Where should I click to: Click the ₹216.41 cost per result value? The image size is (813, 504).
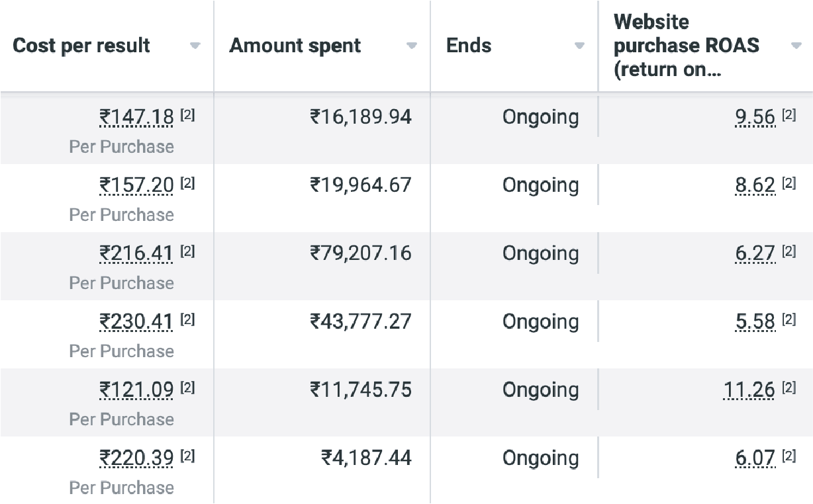click(136, 253)
